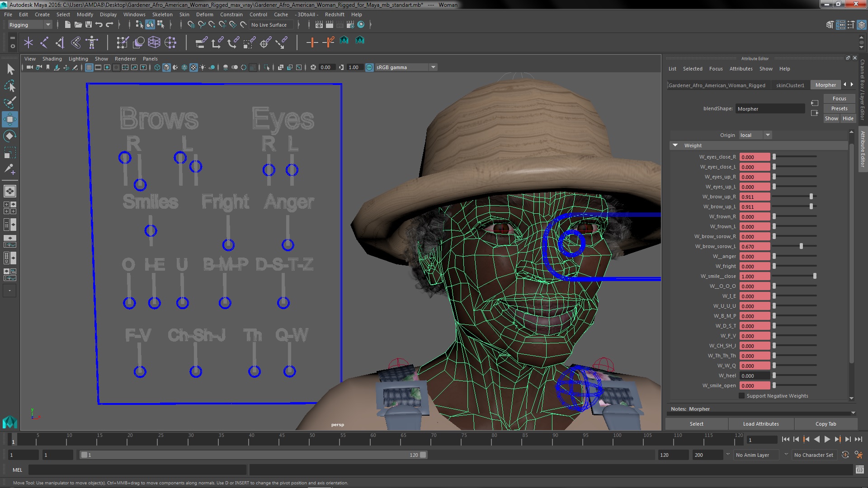
Task: Click the W_brow_up_R weight slider handle
Action: [x=811, y=197]
